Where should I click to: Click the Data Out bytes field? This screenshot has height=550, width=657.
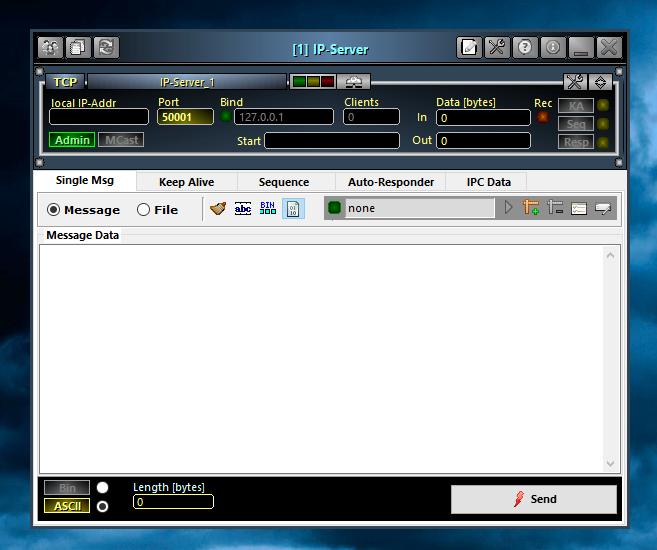pyautogui.click(x=483, y=141)
